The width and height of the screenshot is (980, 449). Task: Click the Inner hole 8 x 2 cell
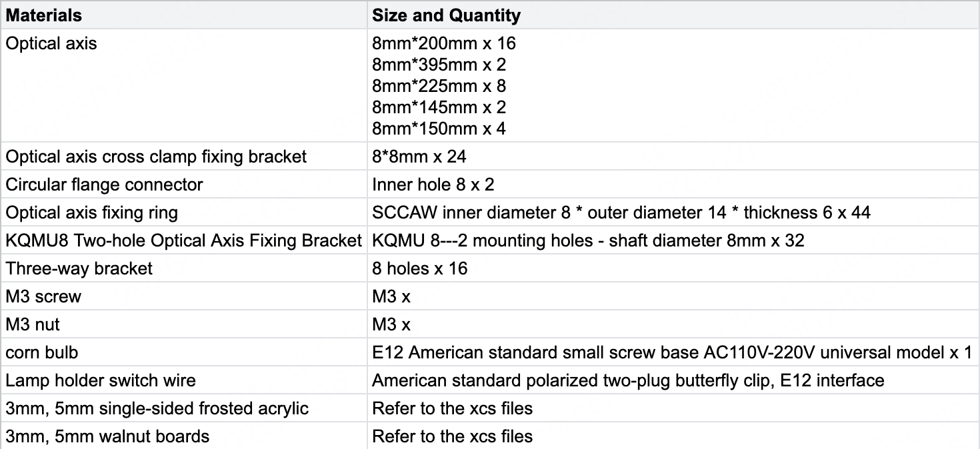click(433, 185)
